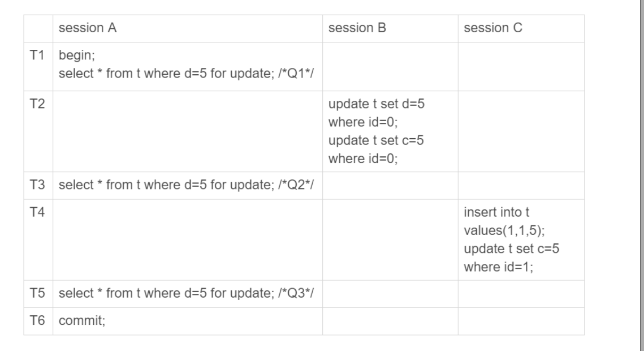Screen dimensions: 644x351
Task: Select the T6 row label
Action: tap(37, 321)
